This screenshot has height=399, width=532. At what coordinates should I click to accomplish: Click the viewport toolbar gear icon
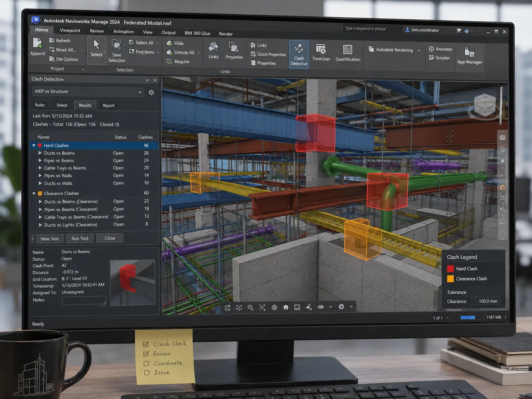[x=341, y=306]
